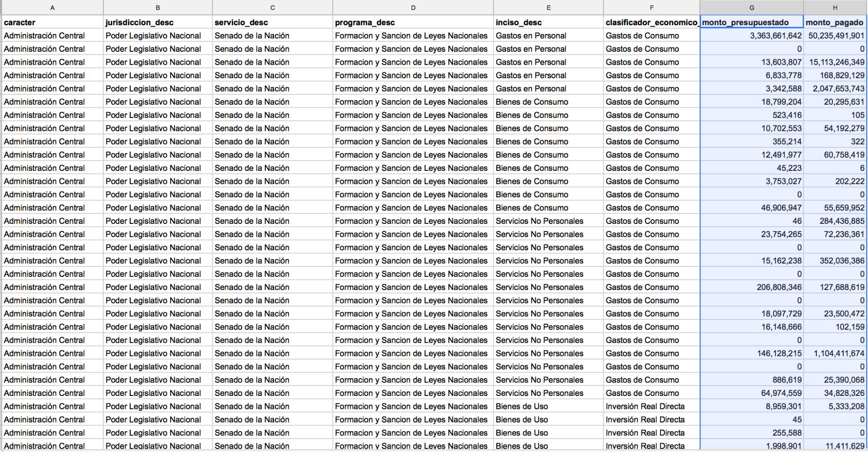Select cell with value 355,214

click(752, 142)
